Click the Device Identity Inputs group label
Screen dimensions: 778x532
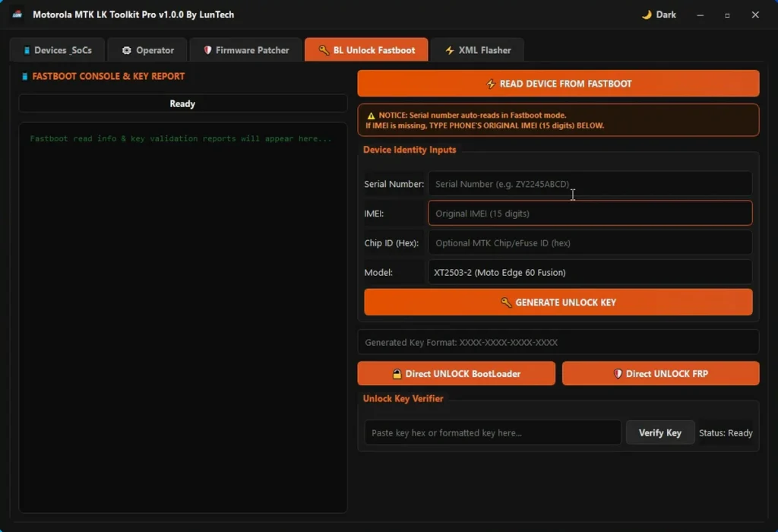(x=410, y=150)
